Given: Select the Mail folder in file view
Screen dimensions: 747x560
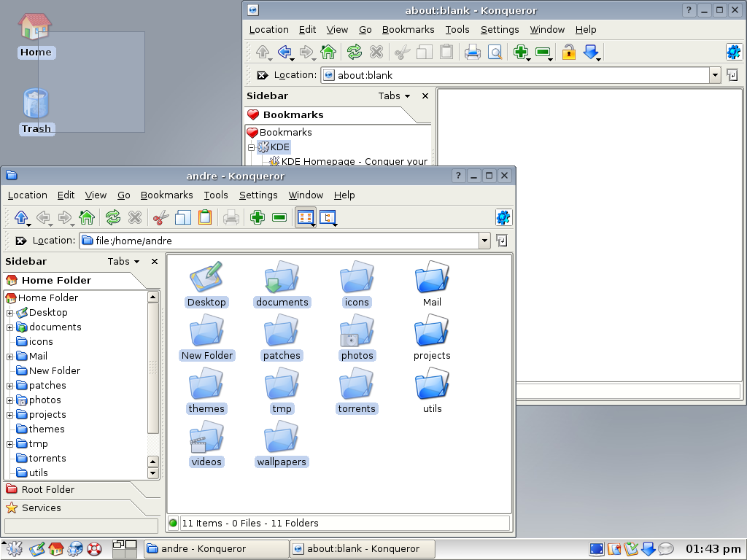Looking at the screenshot, I should coord(432,284).
